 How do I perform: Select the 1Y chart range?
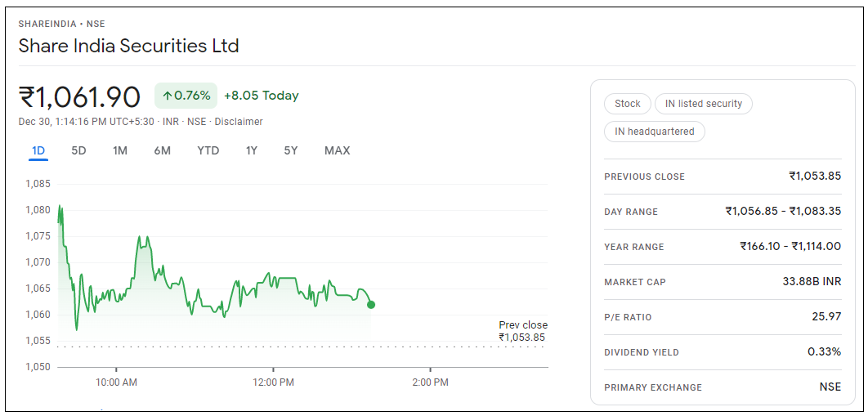pos(252,150)
